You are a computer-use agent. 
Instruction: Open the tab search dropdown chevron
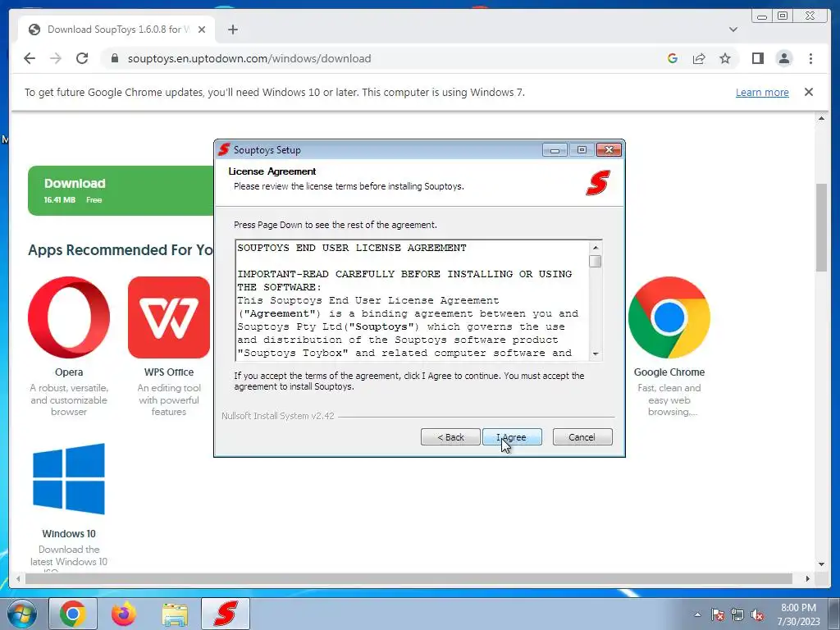click(x=733, y=30)
